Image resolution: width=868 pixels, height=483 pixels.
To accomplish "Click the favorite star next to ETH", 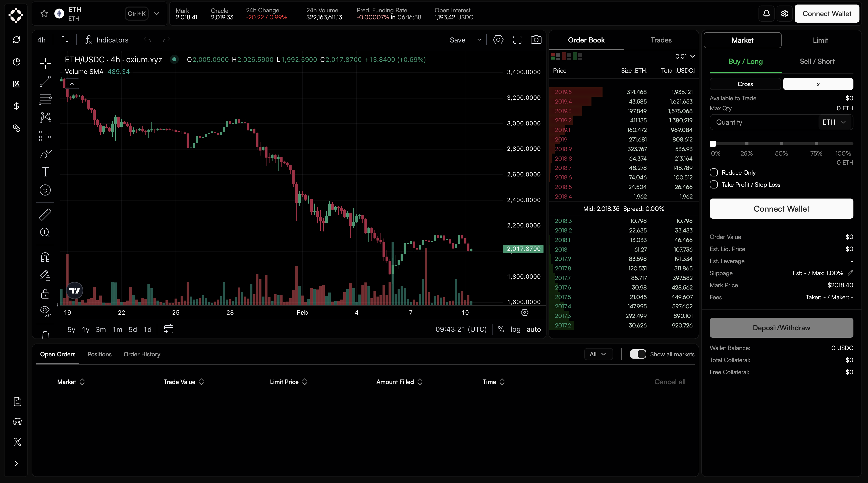I will (x=44, y=14).
